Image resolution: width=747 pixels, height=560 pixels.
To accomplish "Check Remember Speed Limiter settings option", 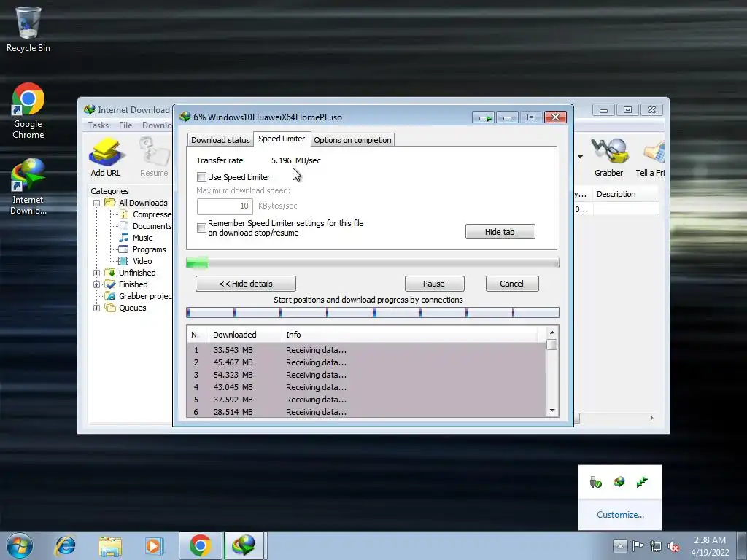I will pos(201,227).
